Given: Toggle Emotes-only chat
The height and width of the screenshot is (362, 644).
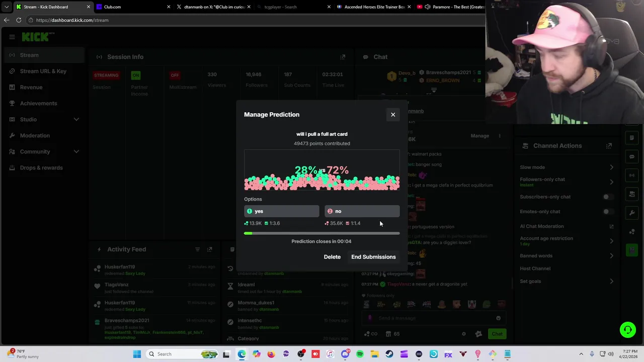Looking at the screenshot, I should point(608,212).
